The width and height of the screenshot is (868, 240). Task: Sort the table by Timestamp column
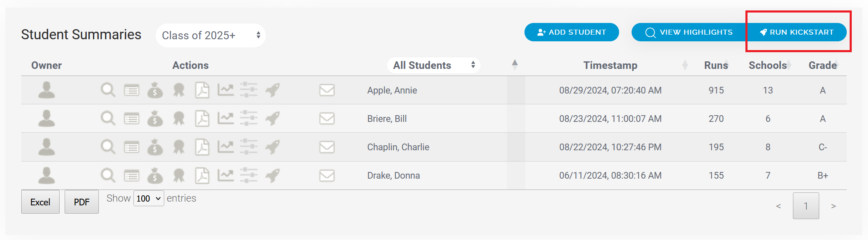pyautogui.click(x=610, y=65)
